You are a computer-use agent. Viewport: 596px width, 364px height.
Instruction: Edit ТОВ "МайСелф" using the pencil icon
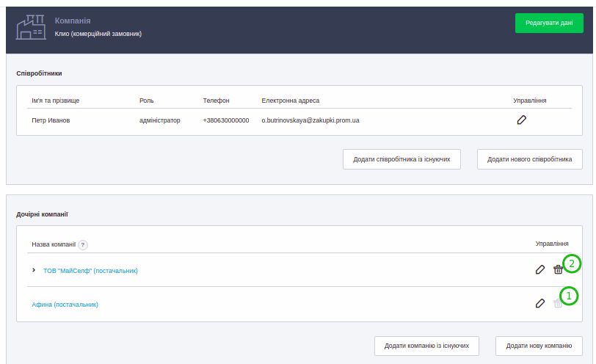pos(539,269)
